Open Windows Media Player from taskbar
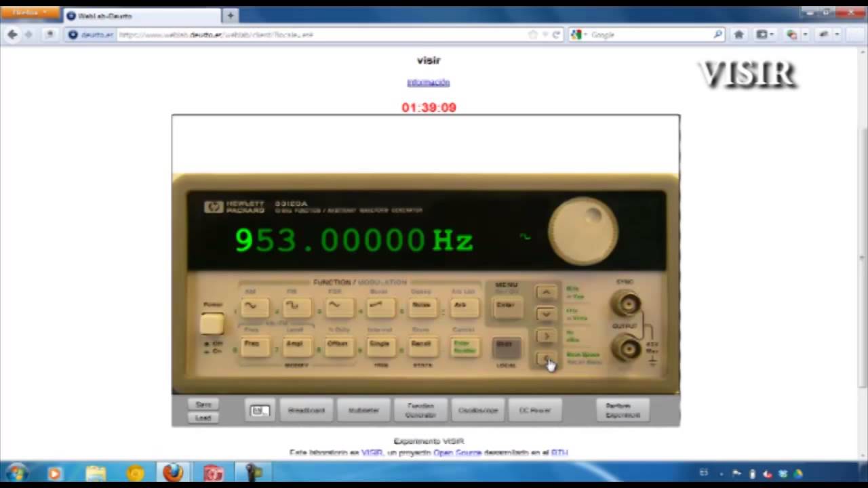 55,473
